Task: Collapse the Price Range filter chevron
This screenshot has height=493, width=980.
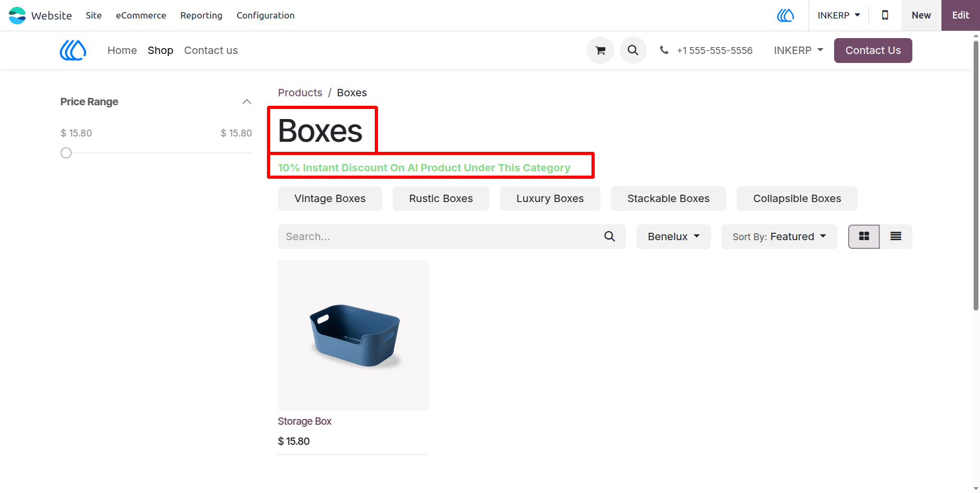Action: [x=247, y=102]
